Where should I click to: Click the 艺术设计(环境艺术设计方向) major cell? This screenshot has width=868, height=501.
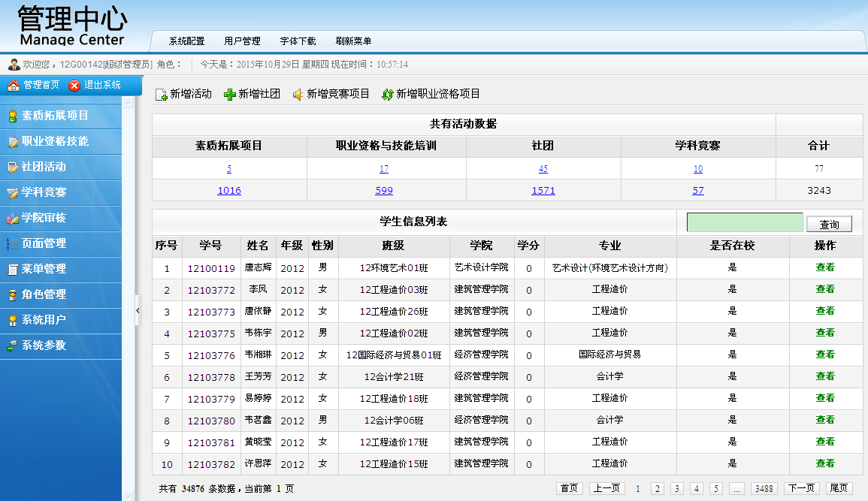[610, 268]
